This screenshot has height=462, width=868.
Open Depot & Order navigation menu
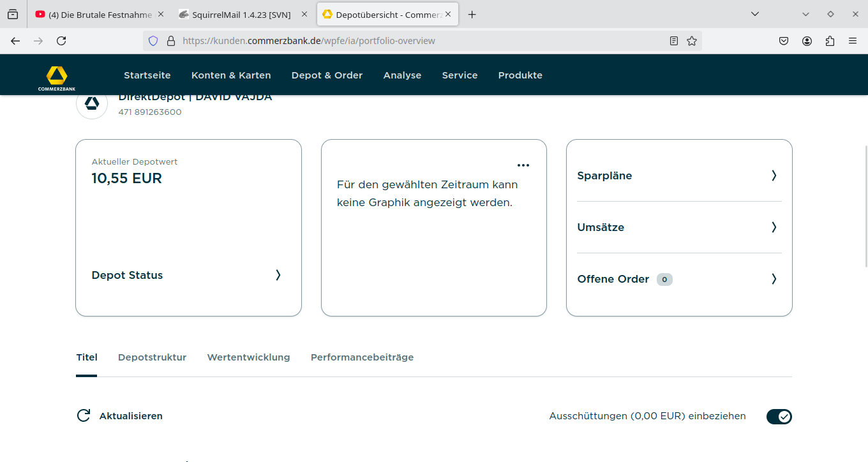[x=327, y=75]
